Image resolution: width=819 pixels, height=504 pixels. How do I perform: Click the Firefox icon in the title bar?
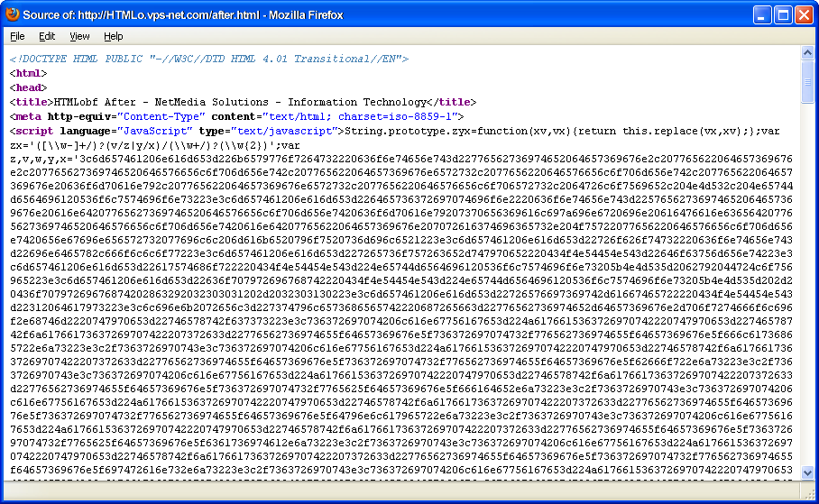point(13,14)
